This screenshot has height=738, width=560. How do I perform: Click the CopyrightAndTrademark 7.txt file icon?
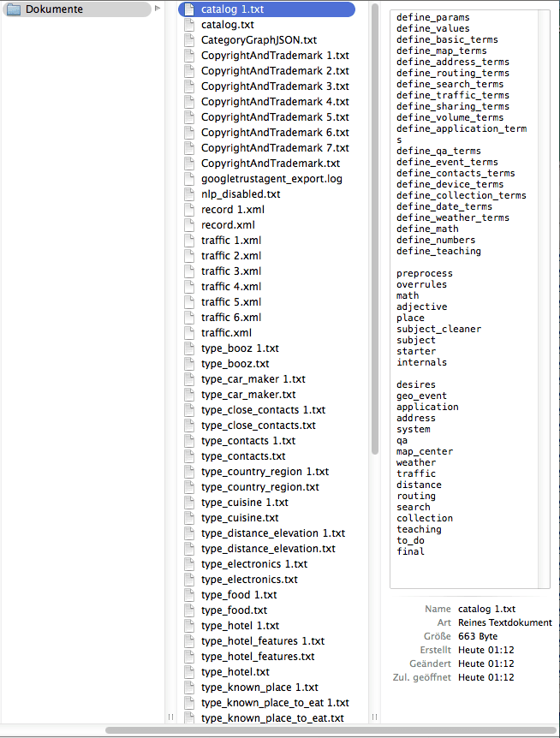coord(189,148)
